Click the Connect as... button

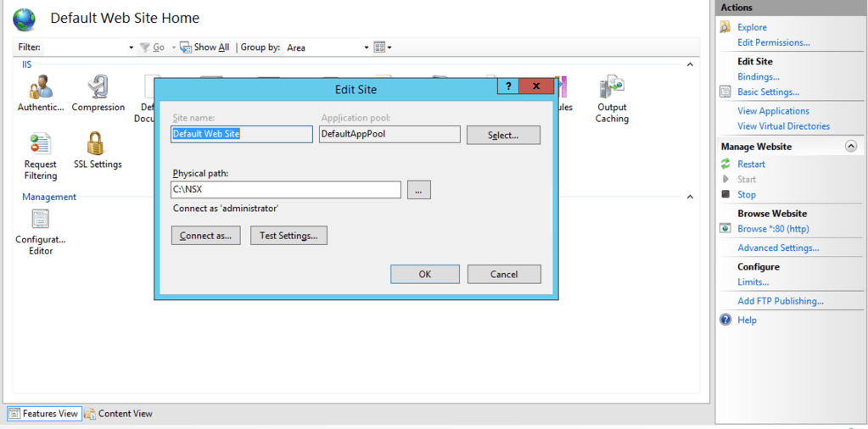(x=205, y=236)
